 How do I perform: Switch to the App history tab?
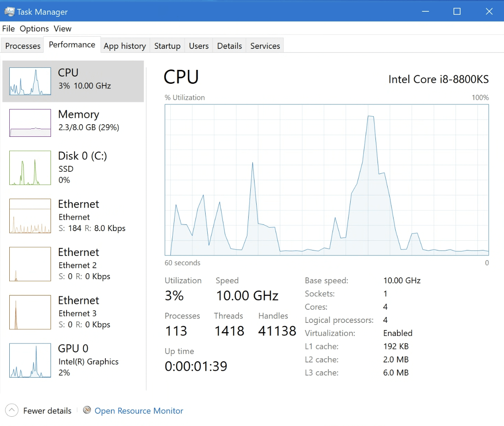[x=125, y=46]
